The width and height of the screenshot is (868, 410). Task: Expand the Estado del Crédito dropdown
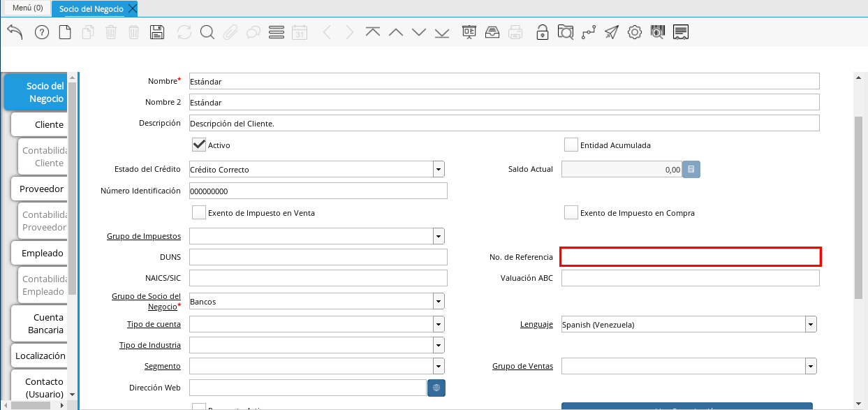439,169
